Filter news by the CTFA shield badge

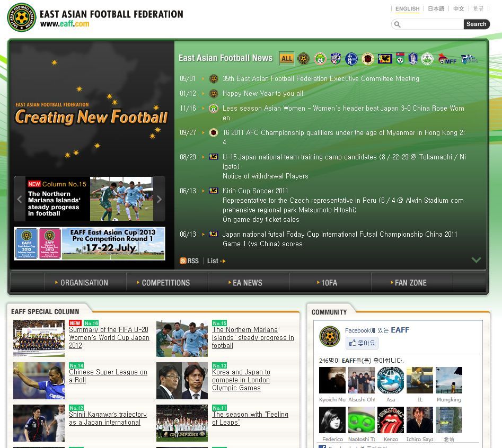[336, 59]
